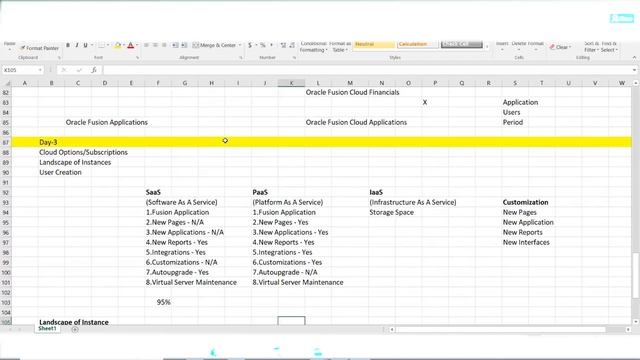Open the borders dropdown arrow
Viewport: 640px width, 360px height.
pos(108,45)
